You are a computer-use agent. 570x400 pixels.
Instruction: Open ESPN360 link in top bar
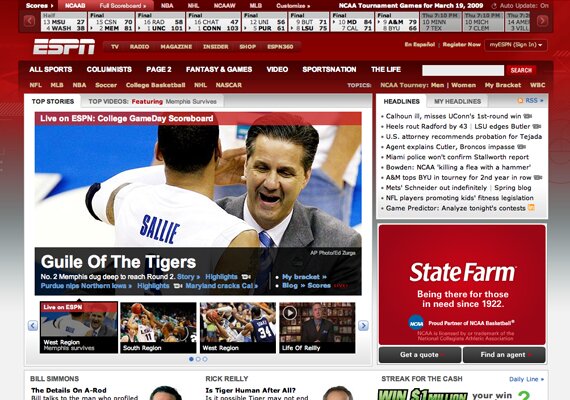pos(280,47)
